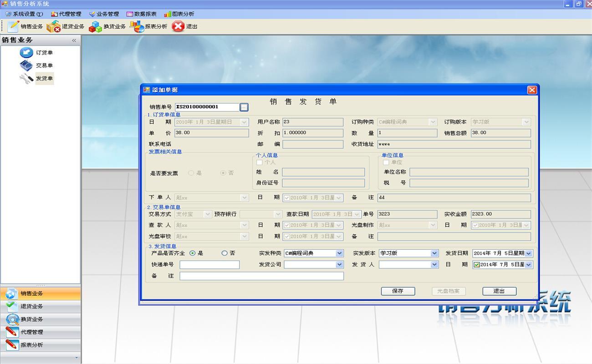The image size is (592, 364).
Task: Open the 订购版本 dropdown
Action: tap(527, 122)
